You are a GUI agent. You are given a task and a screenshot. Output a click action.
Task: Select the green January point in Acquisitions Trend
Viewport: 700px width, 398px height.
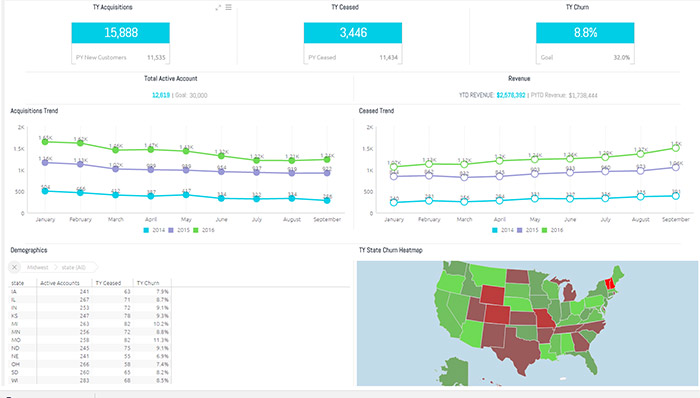click(x=45, y=142)
